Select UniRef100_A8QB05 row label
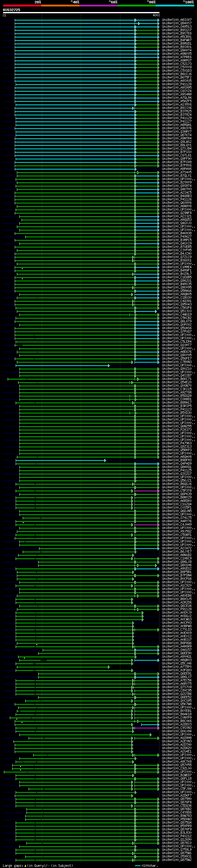This screenshot has width=197, height=868. [177, 294]
